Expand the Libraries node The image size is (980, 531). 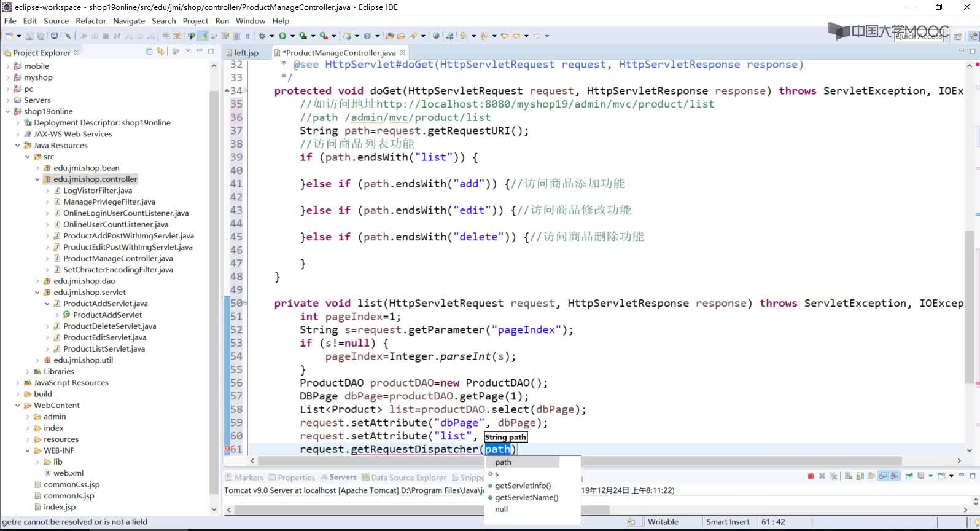(x=28, y=371)
